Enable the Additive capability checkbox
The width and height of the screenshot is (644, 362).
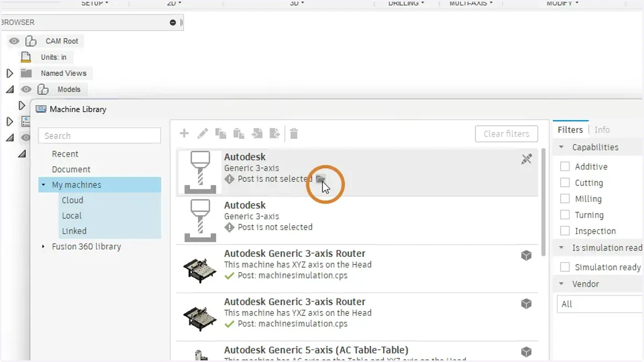[x=565, y=167]
